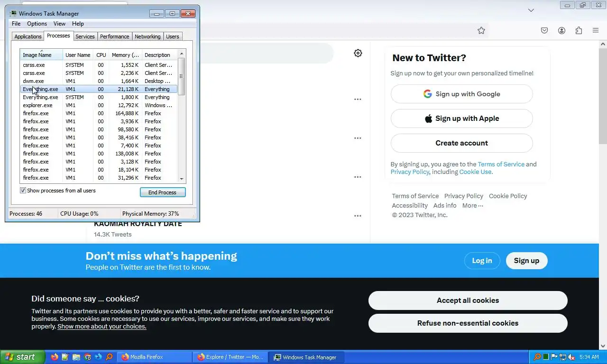Open Twitter Explore settings gear
Viewport: 607px width, 364px height.
[x=358, y=53]
